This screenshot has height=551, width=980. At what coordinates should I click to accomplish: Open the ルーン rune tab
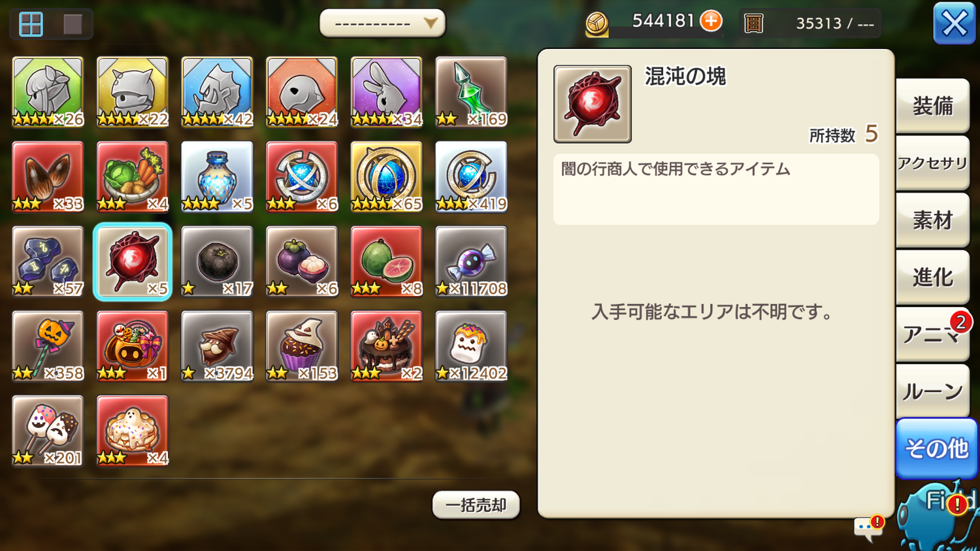[x=932, y=391]
